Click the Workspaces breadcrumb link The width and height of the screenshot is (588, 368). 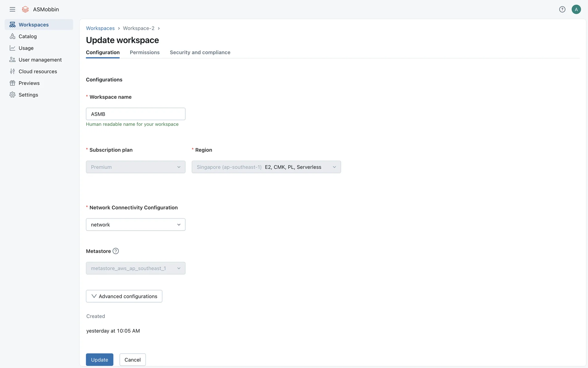100,28
